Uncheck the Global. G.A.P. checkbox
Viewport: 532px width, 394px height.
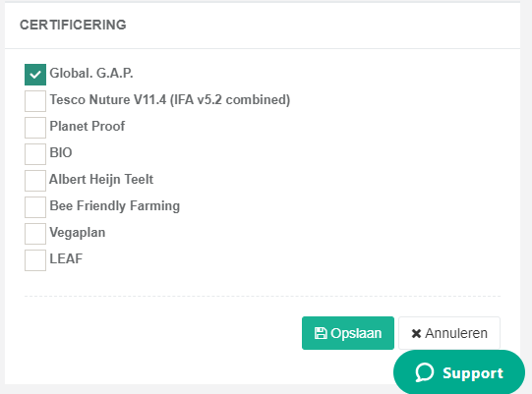[x=35, y=75]
